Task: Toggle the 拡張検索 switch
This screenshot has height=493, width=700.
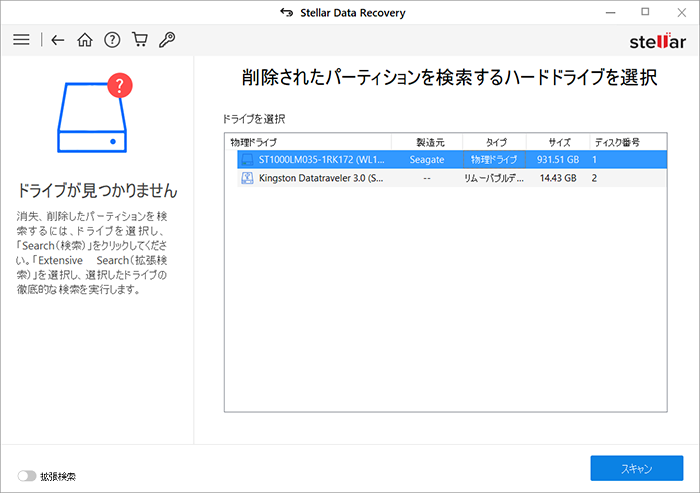Action: pos(27,476)
